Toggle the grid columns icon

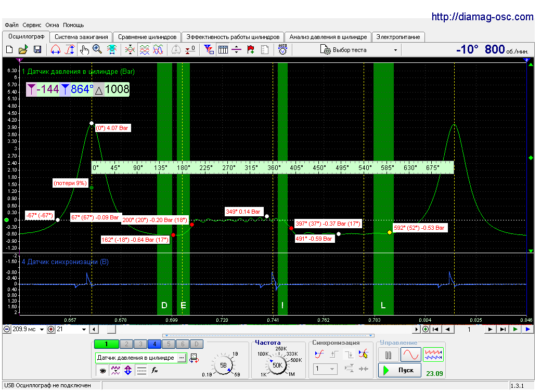coord(223,49)
